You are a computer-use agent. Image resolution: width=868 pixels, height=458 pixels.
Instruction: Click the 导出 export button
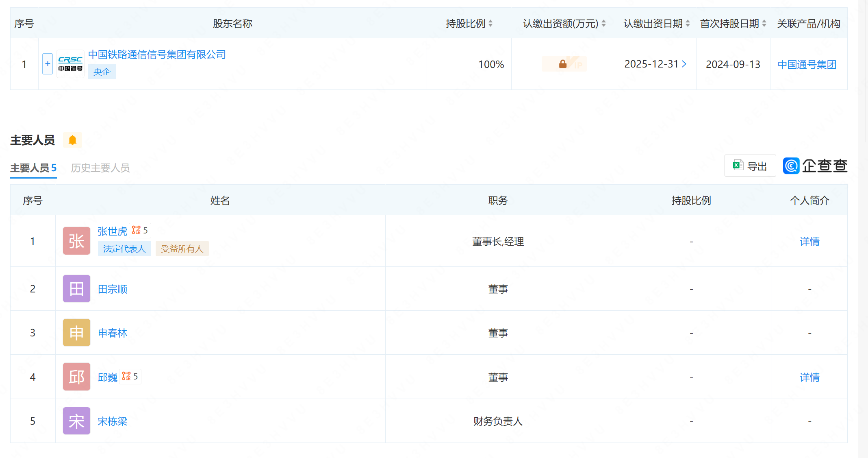[750, 166]
